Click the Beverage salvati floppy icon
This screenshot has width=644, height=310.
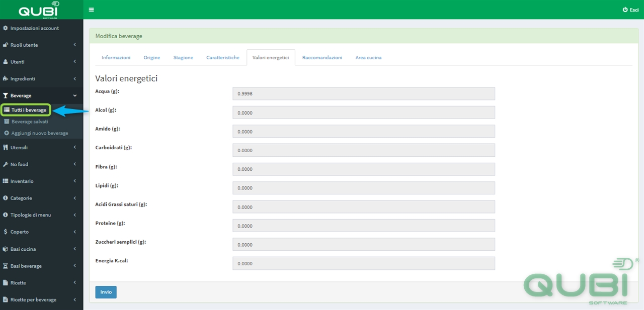coord(7,122)
